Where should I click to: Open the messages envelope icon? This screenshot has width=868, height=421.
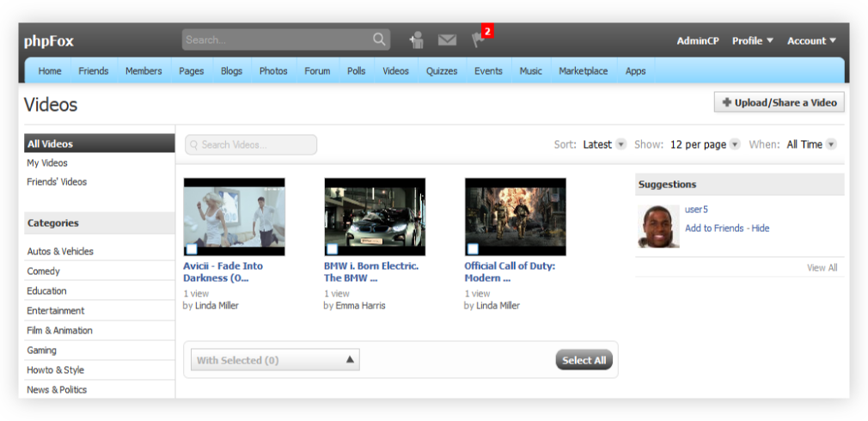[447, 40]
